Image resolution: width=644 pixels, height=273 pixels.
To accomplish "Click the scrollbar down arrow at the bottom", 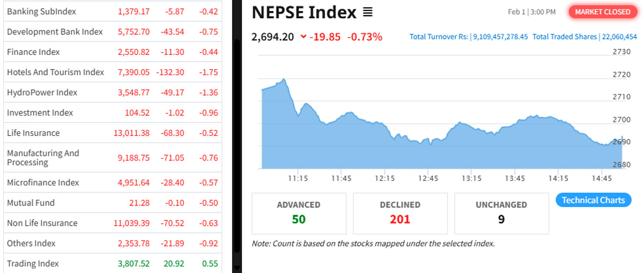I will (x=237, y=268).
